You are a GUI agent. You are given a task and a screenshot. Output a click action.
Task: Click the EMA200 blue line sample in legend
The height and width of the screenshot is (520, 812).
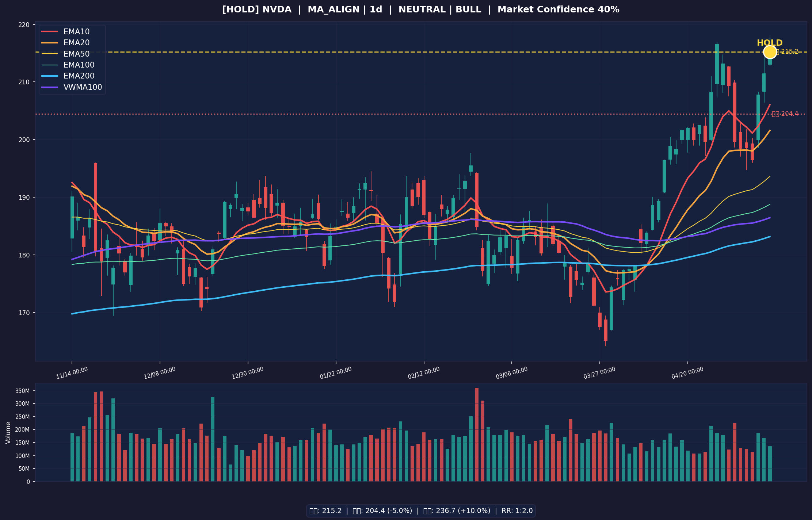(50, 76)
